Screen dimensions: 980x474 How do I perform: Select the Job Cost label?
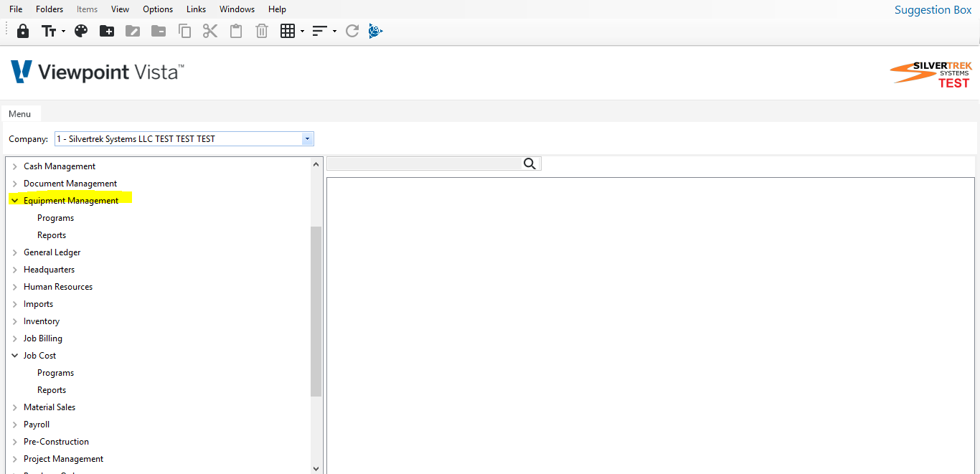(x=40, y=356)
